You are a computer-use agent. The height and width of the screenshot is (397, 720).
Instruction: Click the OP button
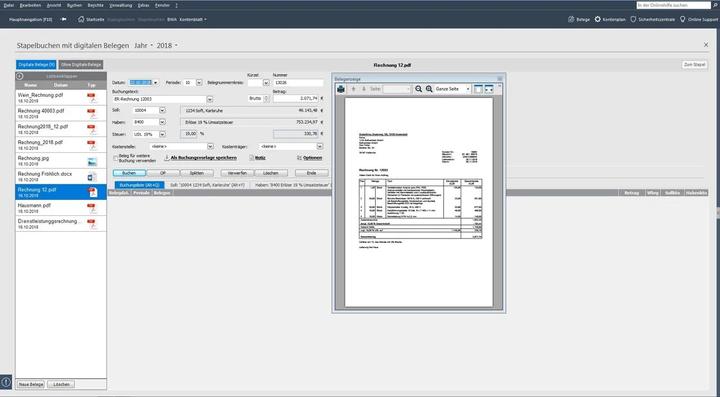[x=163, y=173]
